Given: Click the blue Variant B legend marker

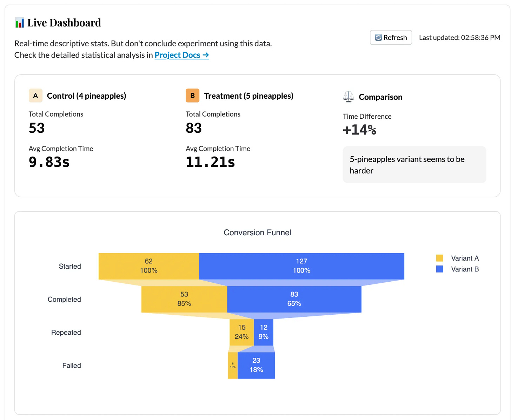Looking at the screenshot, I should coord(440,269).
